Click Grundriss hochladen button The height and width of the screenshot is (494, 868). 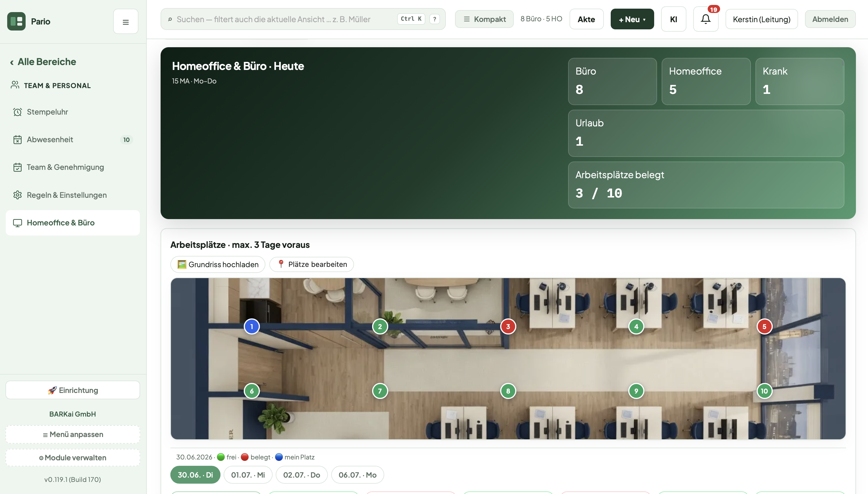(x=218, y=264)
